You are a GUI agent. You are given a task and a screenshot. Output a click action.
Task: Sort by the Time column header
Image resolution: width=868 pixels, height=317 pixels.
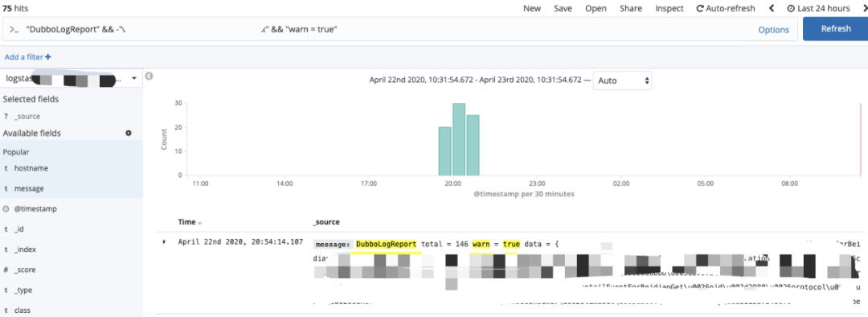coord(186,222)
